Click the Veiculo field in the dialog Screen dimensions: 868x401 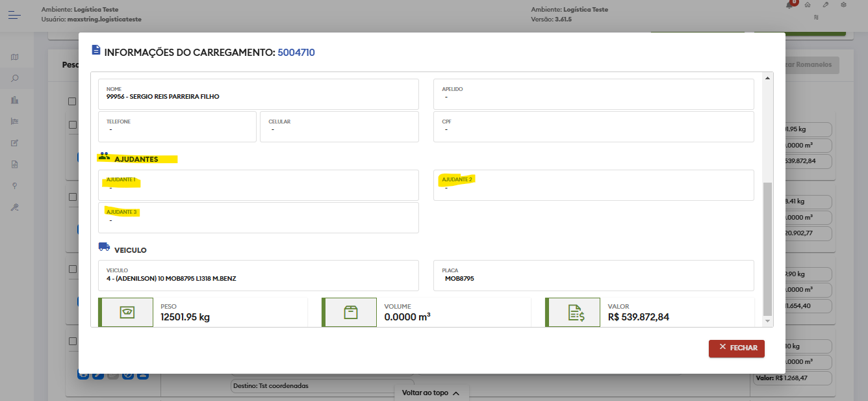pos(258,276)
